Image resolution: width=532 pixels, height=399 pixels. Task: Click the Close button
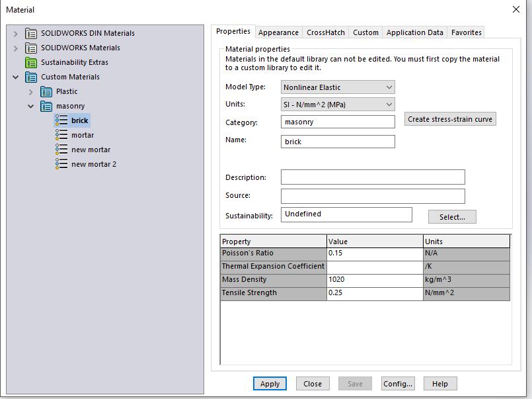[313, 384]
